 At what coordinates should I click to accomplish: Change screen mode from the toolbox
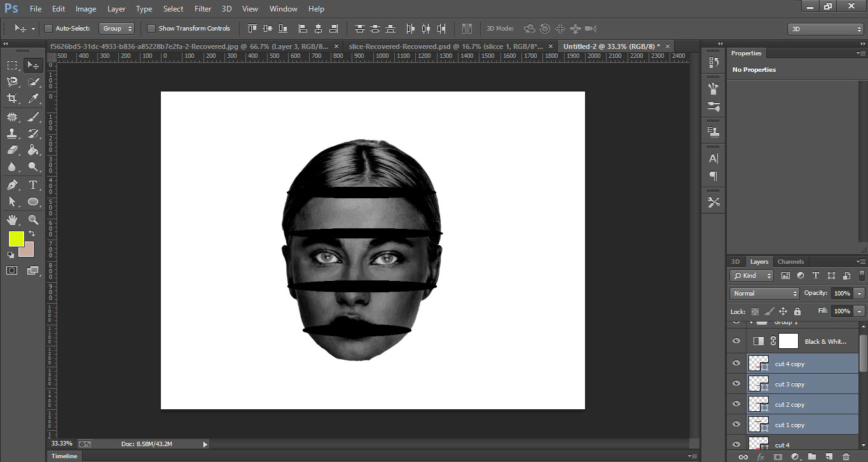click(x=33, y=271)
